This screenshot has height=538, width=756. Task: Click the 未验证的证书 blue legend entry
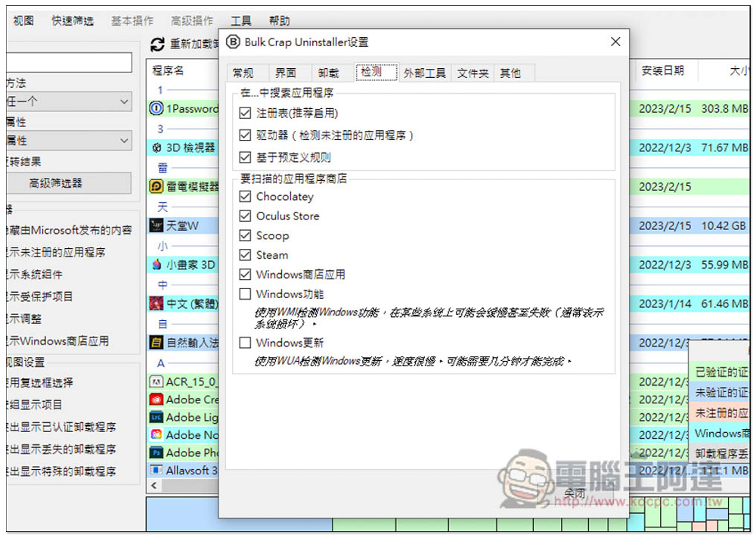click(x=720, y=393)
